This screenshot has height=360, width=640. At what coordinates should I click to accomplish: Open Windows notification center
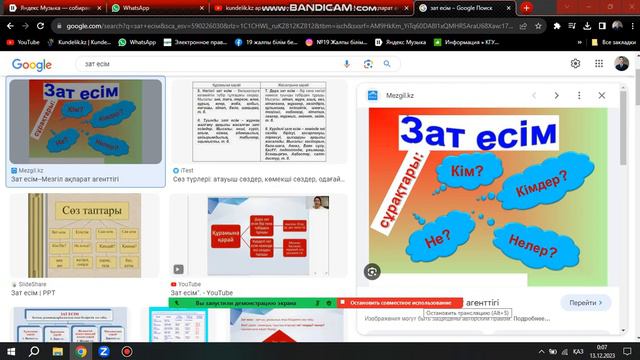tap(627, 351)
